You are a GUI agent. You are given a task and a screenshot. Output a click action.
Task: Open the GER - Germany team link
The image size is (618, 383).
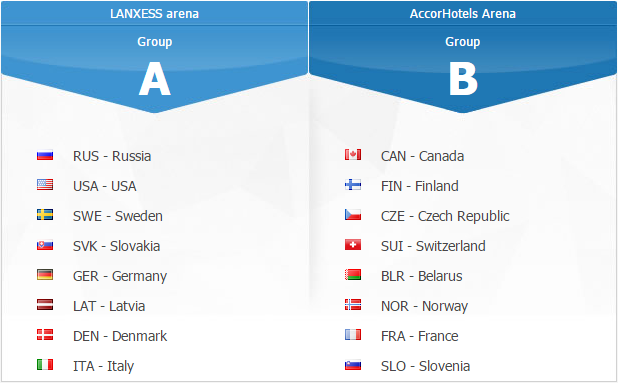[120, 276]
